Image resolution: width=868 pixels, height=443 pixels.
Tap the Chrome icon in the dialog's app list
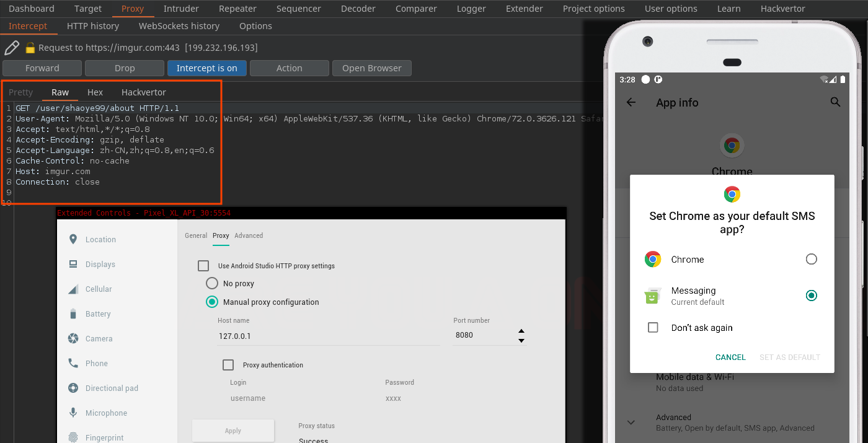coord(652,260)
